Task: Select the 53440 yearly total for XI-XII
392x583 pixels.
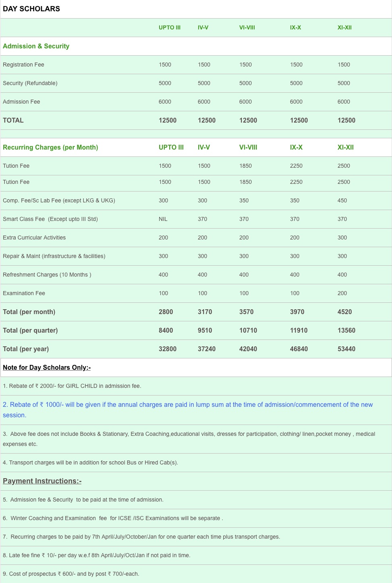Action: (346, 349)
